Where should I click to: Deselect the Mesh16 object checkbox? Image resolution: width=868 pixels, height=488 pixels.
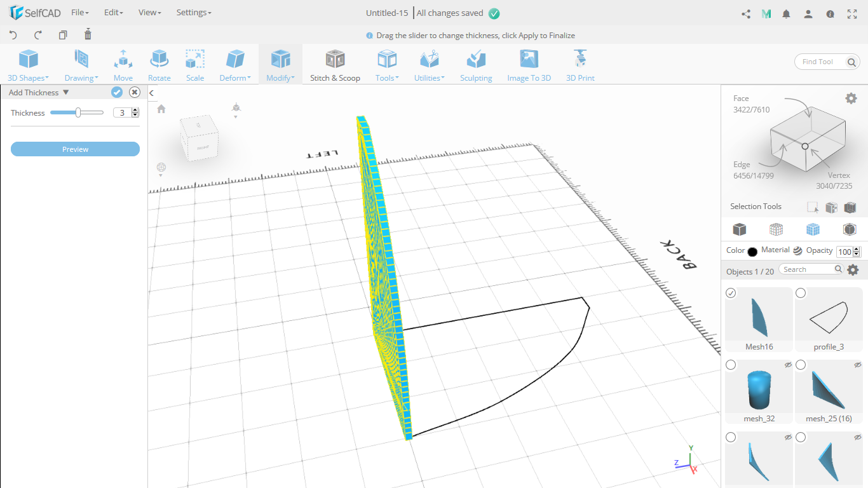(731, 293)
